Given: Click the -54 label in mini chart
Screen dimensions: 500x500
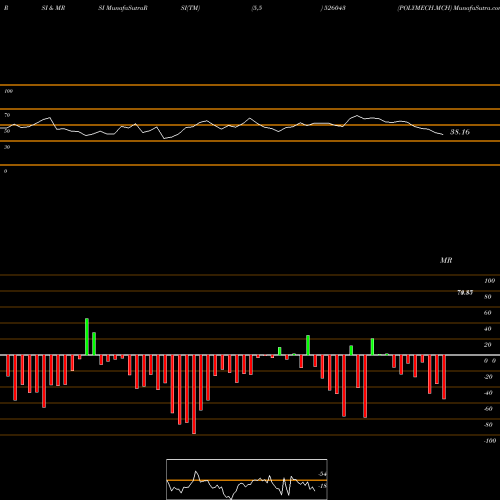Looking at the screenshot, I should (322, 474).
